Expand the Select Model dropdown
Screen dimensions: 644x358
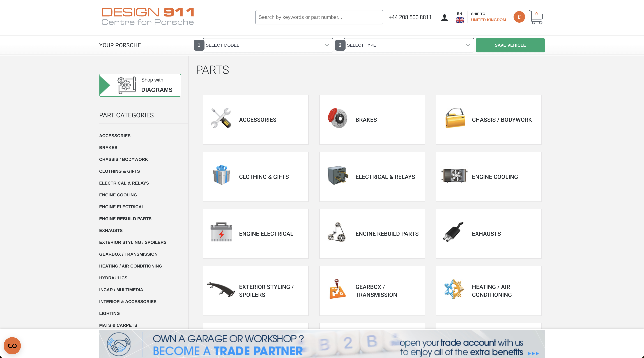[267, 45]
